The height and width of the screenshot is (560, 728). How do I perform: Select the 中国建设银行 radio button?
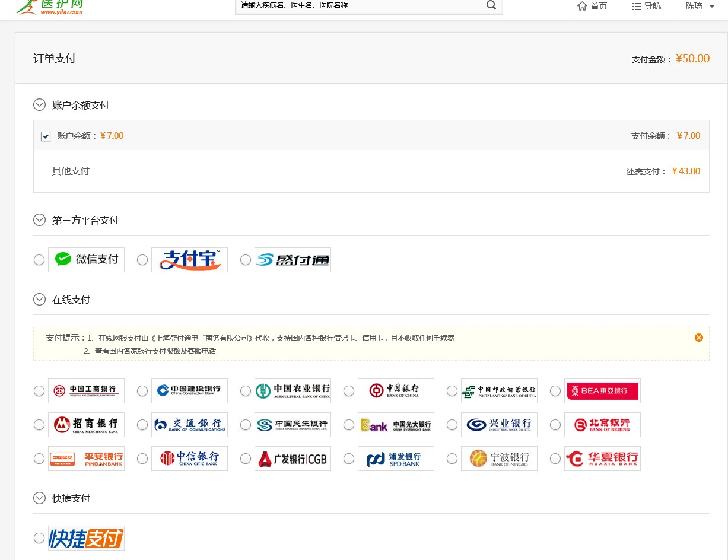pos(142,391)
